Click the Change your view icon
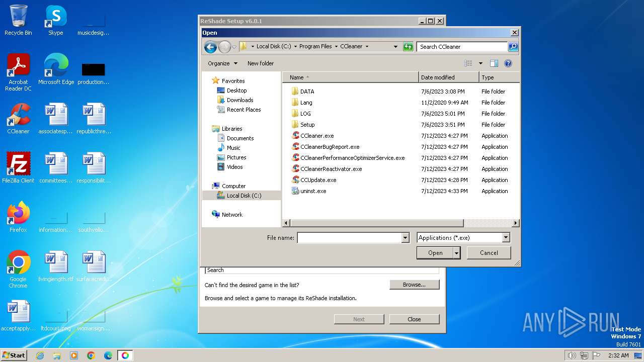The height and width of the screenshot is (362, 644). click(468, 63)
